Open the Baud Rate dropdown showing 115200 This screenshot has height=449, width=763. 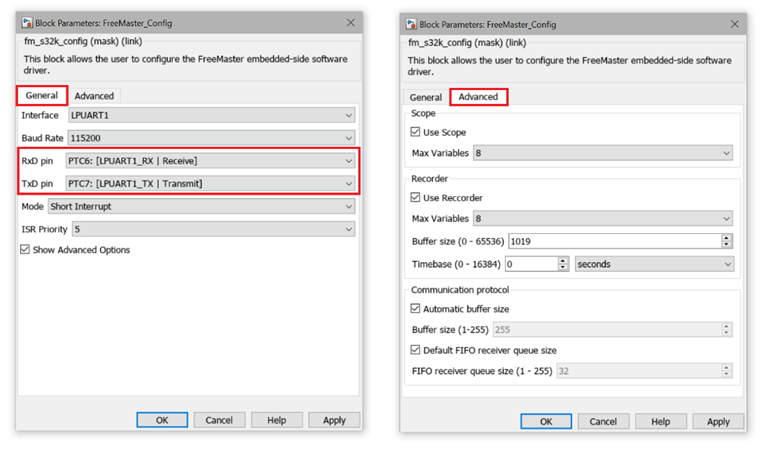[x=212, y=138]
